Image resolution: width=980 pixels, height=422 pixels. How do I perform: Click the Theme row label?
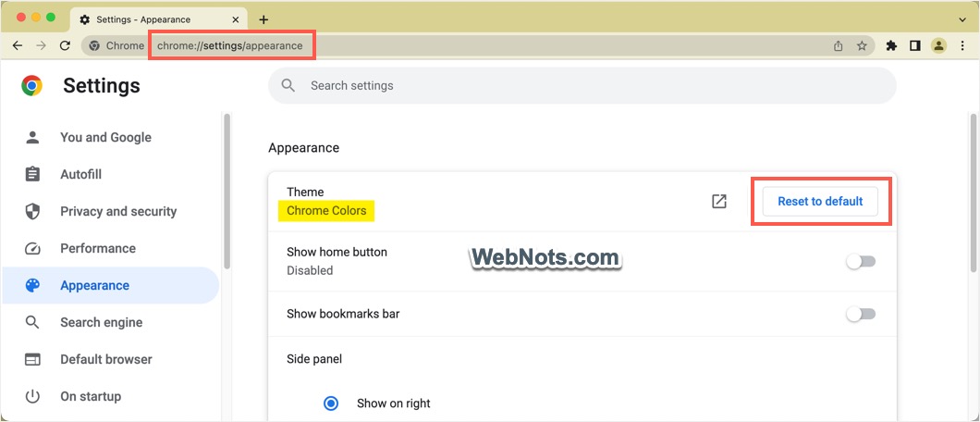click(305, 192)
